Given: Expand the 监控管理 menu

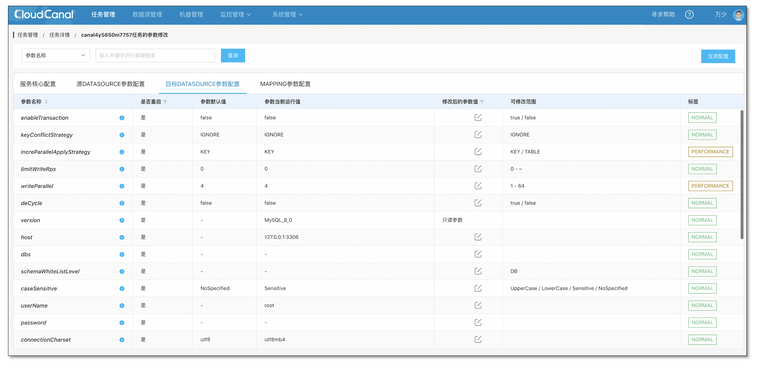Looking at the screenshot, I should tap(236, 15).
